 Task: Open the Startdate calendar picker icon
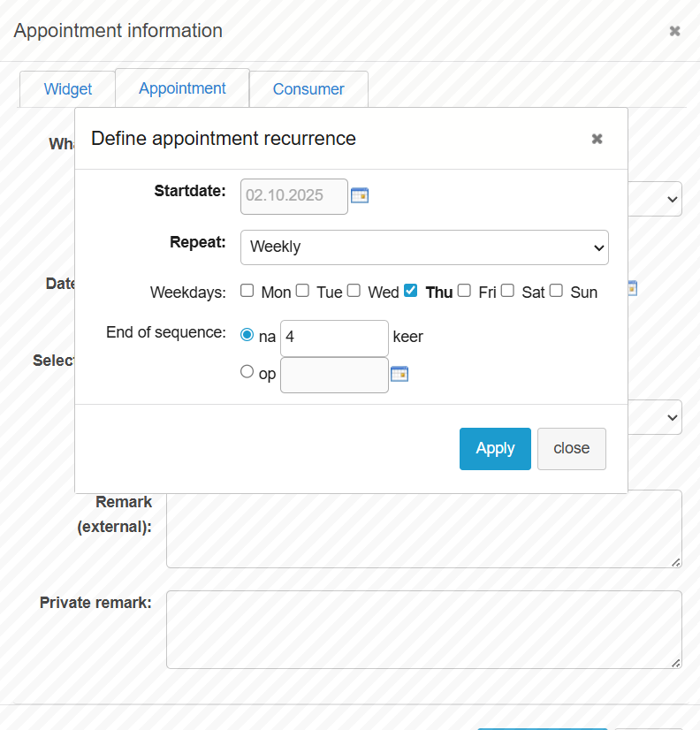click(360, 195)
